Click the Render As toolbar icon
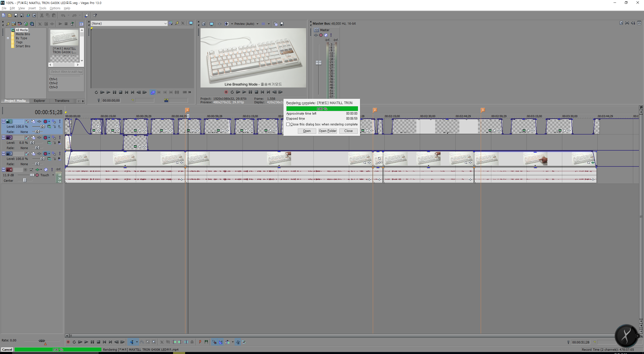 point(28,15)
